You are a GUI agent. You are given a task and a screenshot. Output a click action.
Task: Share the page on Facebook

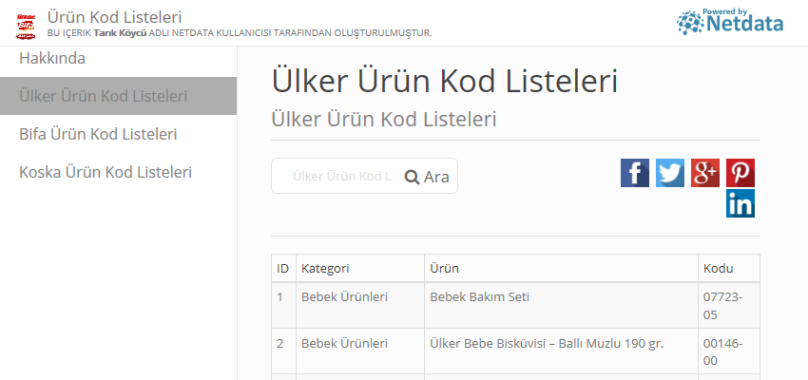coord(634,173)
